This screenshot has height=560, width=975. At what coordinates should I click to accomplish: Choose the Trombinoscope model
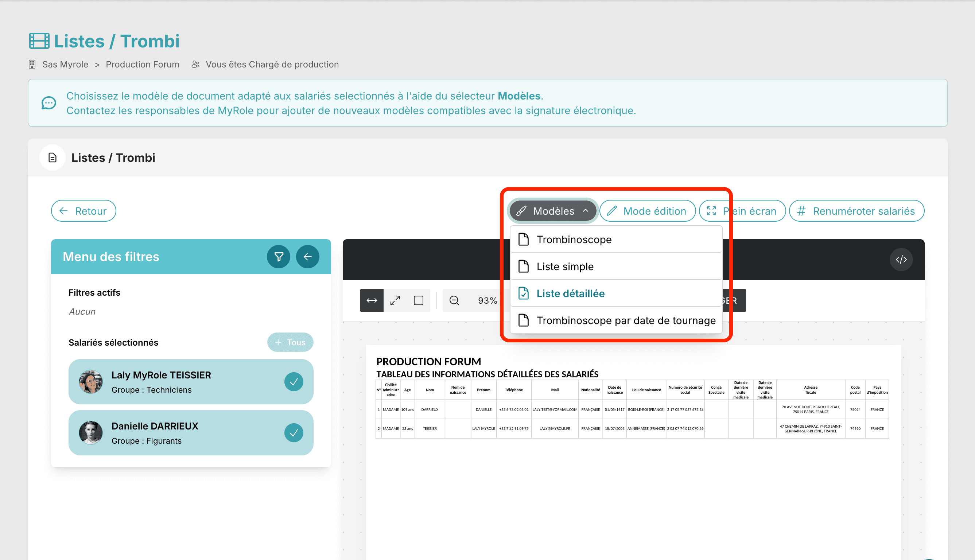coord(616,240)
